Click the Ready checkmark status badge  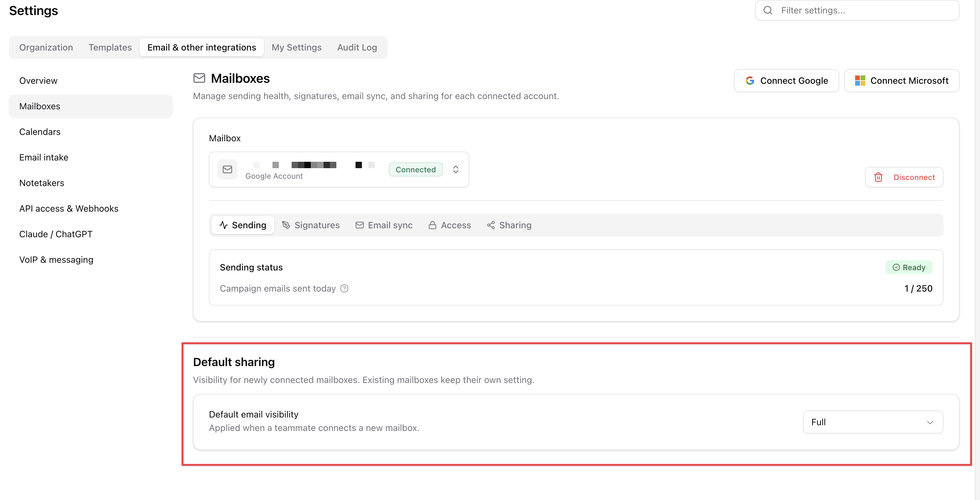[908, 267]
